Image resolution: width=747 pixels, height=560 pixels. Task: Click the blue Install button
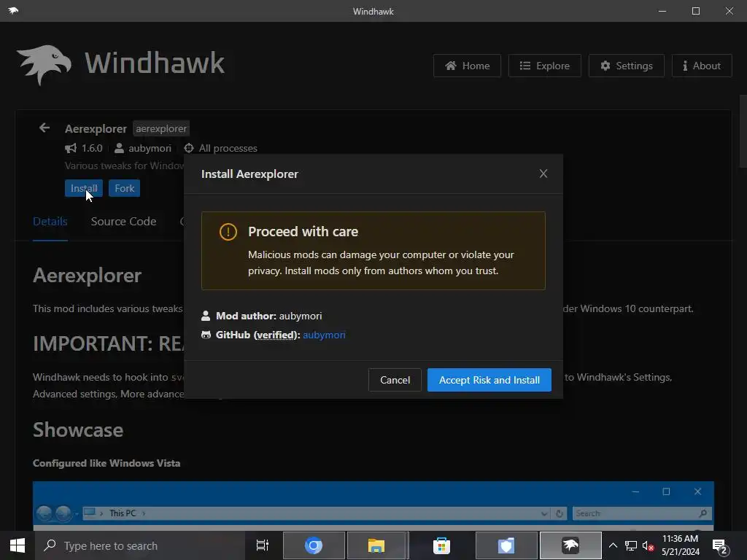[84, 188]
